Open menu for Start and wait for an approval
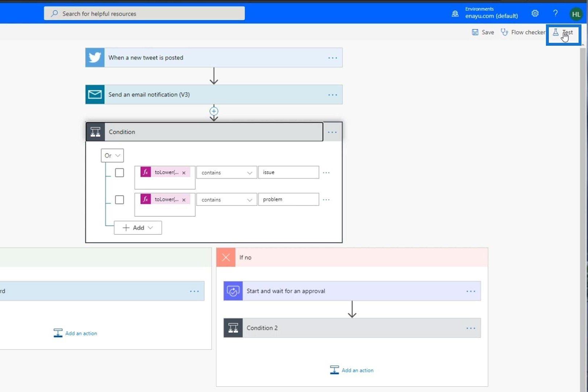Viewport: 588px width, 392px height. (471, 291)
